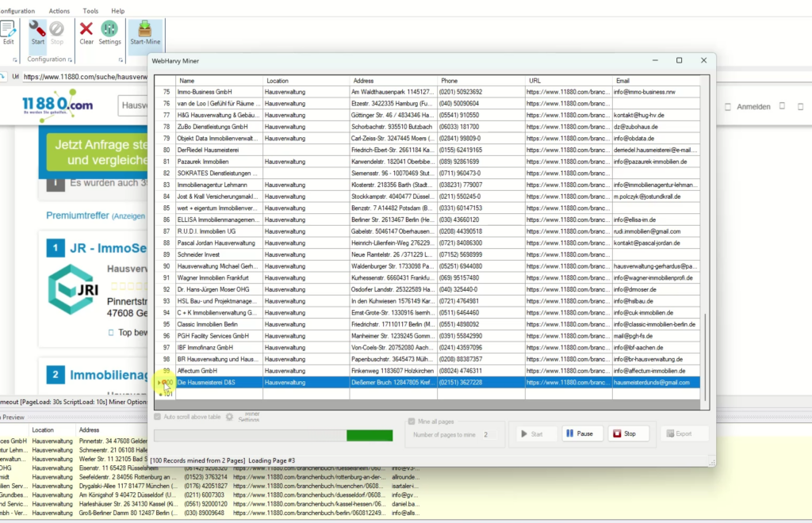This screenshot has height=523, width=812.
Task: Click the cell 'Wagner Immobilien Frankfurt'
Action: (220, 278)
